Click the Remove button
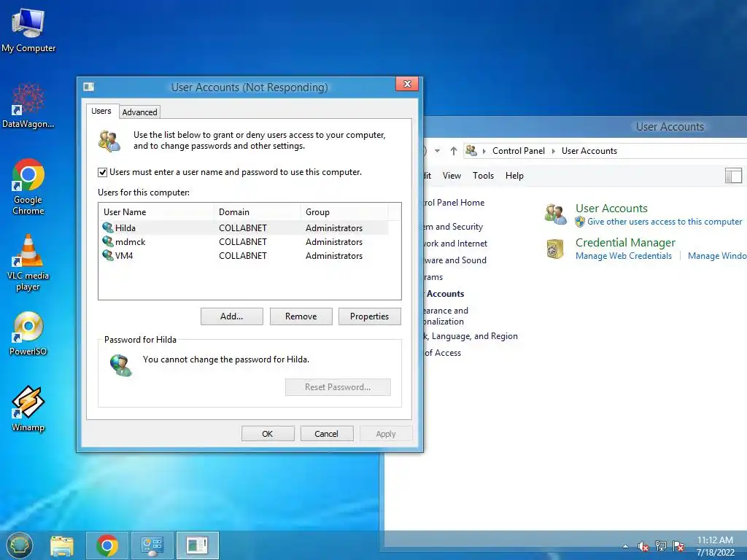This screenshot has width=747, height=560. pyautogui.click(x=301, y=316)
